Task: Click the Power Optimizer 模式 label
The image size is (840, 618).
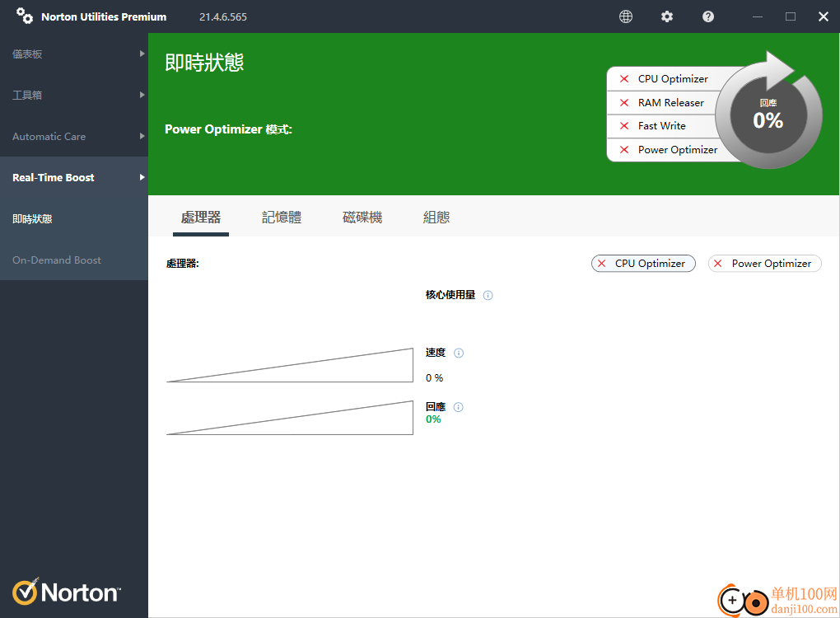Action: (228, 129)
